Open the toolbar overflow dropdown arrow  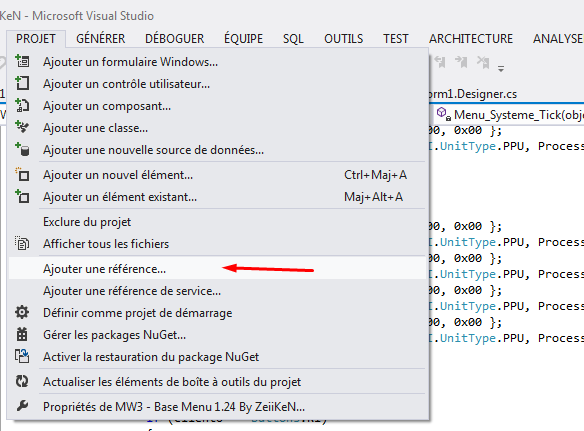tap(501, 69)
